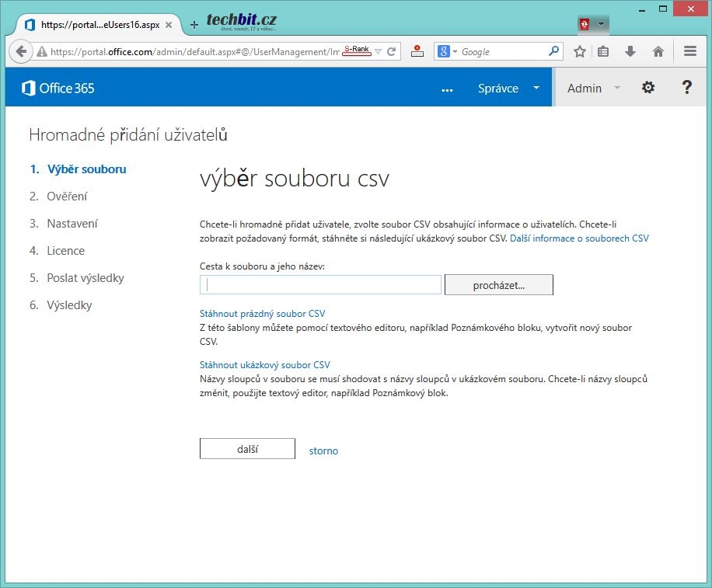
Task: Click the storno cancel link
Action: pyautogui.click(x=323, y=451)
